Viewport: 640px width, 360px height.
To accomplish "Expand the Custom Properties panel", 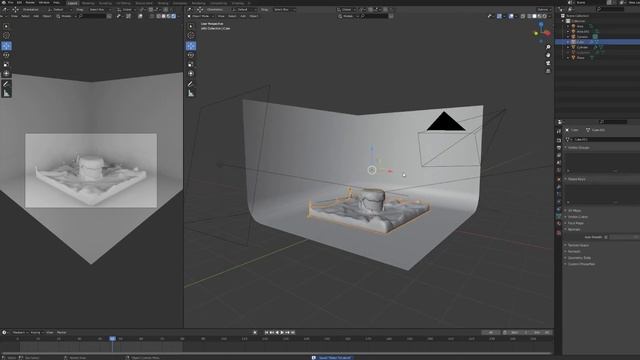I will pos(580,264).
